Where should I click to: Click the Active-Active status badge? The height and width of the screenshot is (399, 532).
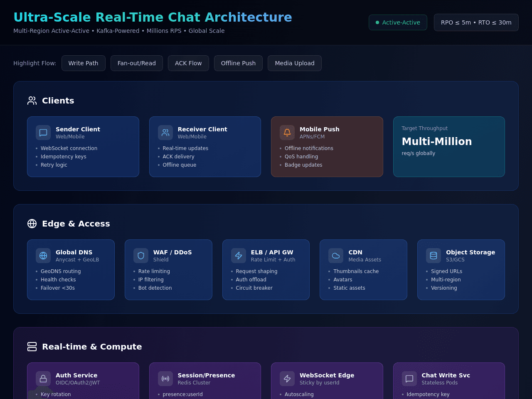[398, 22]
